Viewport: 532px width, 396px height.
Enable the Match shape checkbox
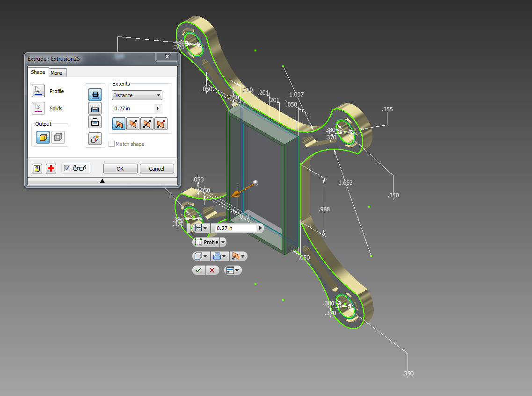(111, 144)
